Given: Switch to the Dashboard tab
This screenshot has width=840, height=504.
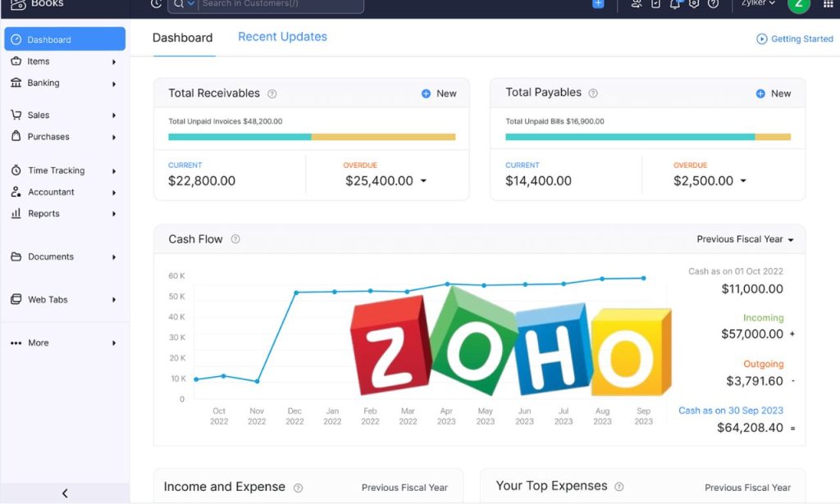Looking at the screenshot, I should [x=183, y=38].
